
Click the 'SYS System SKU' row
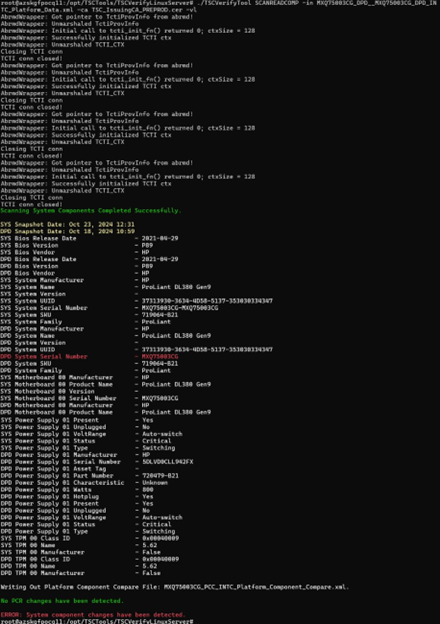click(89, 315)
